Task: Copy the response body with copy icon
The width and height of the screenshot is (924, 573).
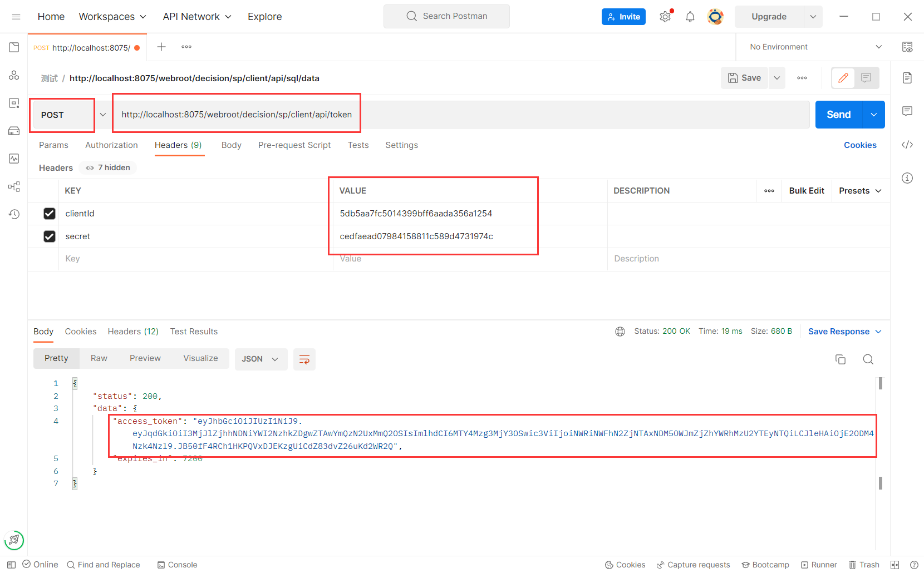Action: click(x=841, y=359)
